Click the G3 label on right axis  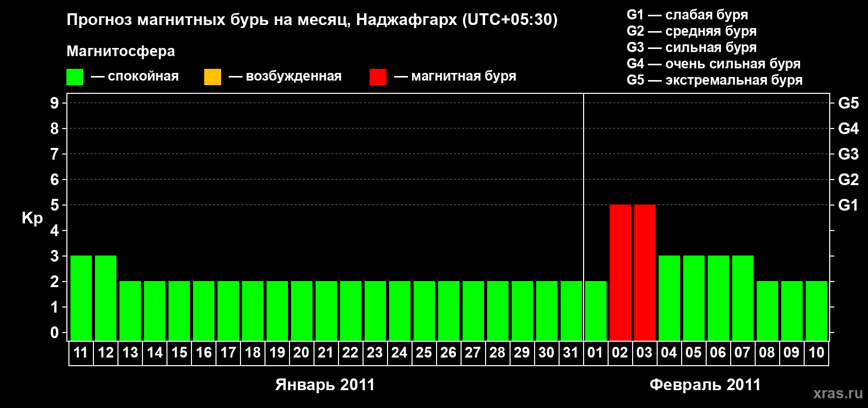(849, 154)
